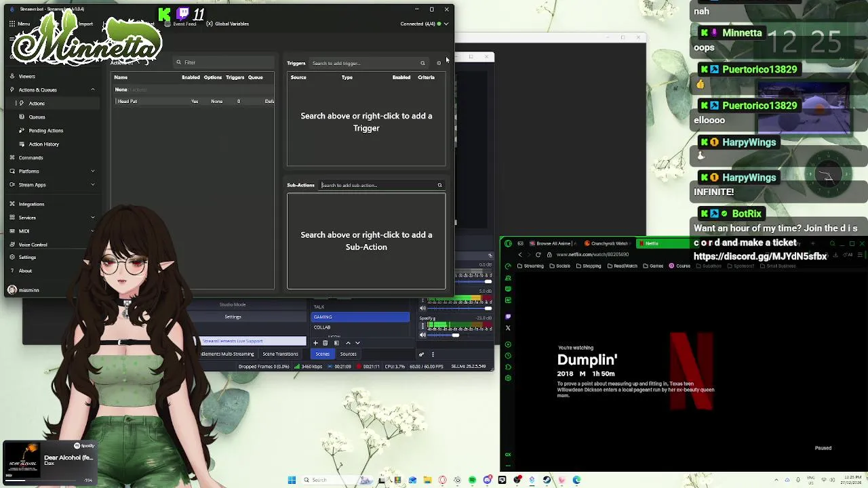The image size is (868, 488).
Task: Open Pending Actions in sidebar
Action: tap(45, 130)
